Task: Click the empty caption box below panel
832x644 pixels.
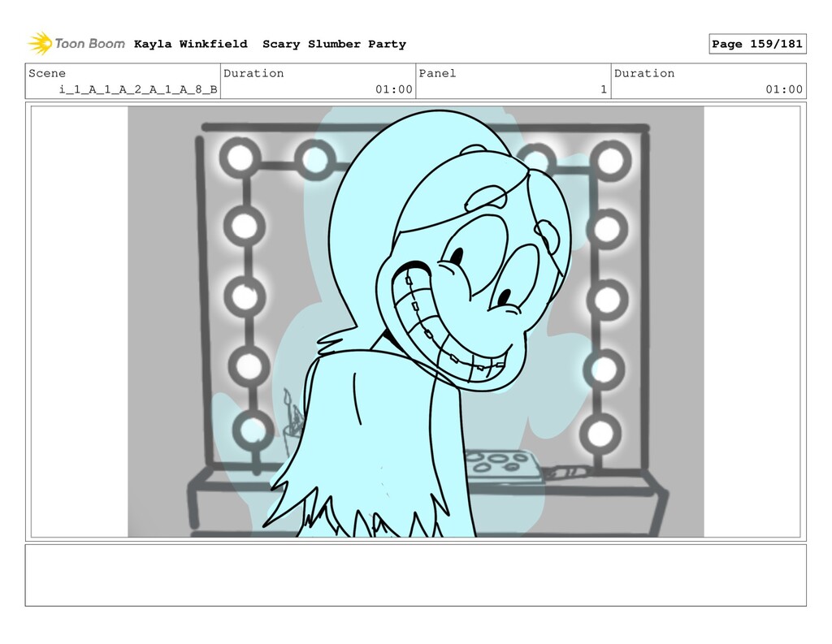Action: coord(415,575)
